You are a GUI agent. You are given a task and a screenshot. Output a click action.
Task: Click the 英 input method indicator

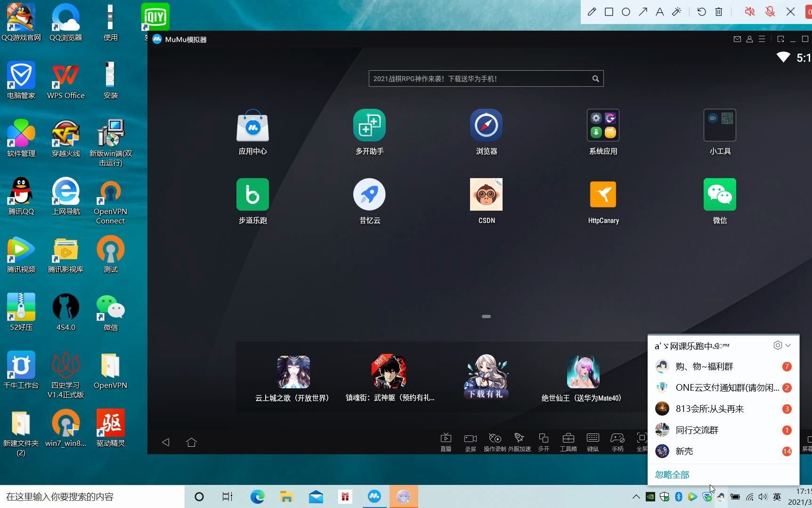click(777, 497)
